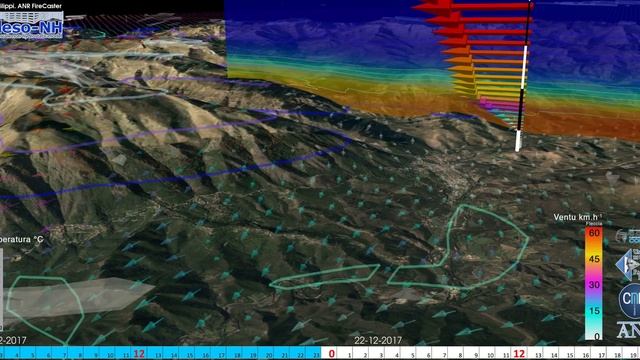Click the temperature °C legend label
640x360 pixels.
pyautogui.click(x=21, y=239)
